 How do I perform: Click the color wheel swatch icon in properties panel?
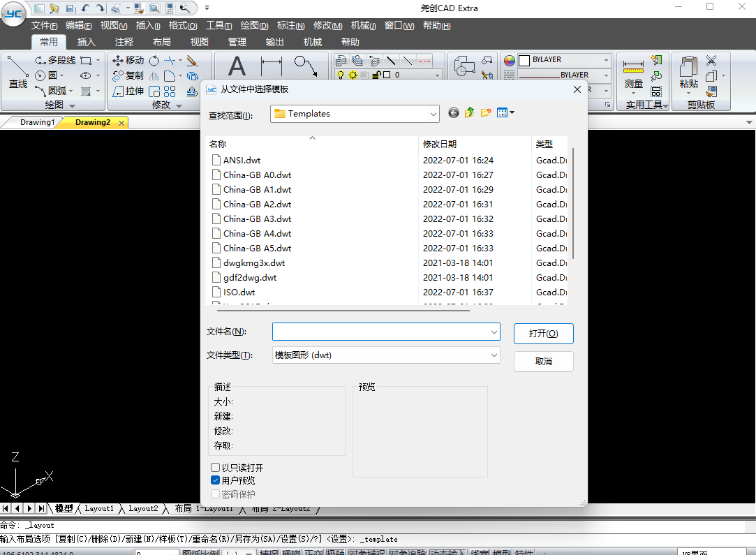coord(510,60)
